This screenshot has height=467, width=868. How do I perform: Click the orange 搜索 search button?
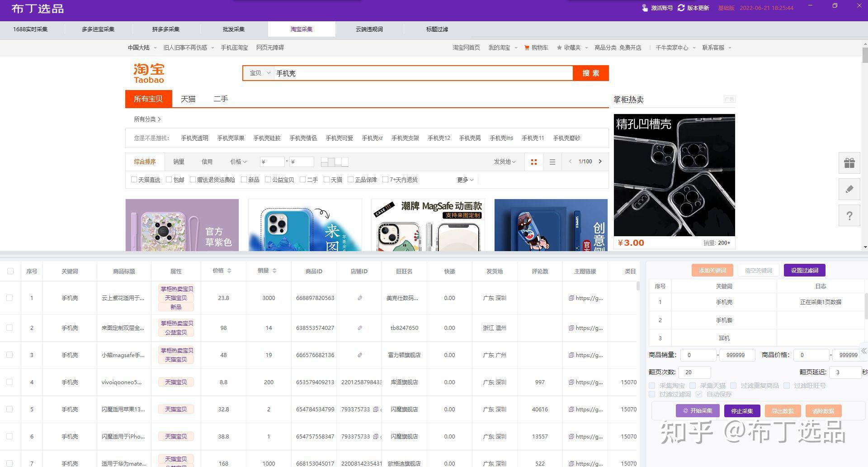coord(591,73)
